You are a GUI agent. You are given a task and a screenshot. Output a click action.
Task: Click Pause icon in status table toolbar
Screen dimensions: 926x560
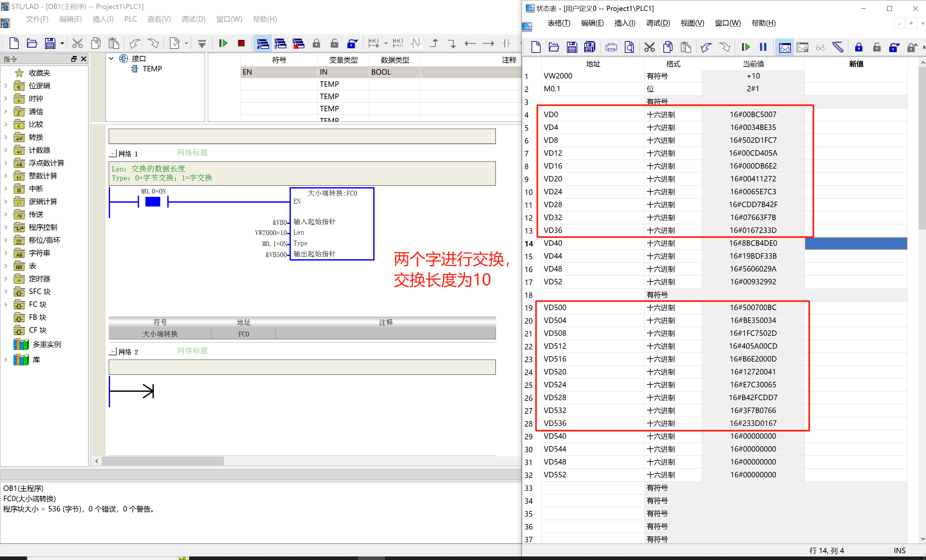coord(763,47)
